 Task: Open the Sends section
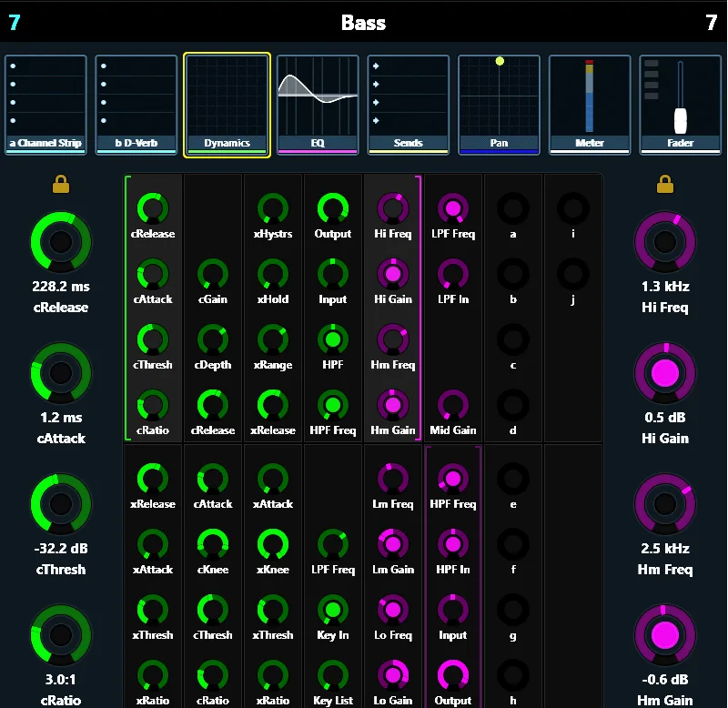coord(408,105)
